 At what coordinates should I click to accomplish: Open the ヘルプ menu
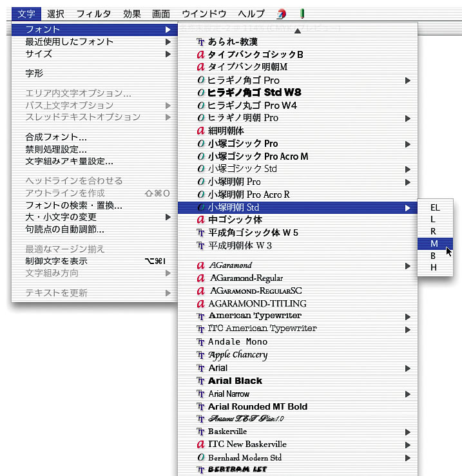click(251, 14)
